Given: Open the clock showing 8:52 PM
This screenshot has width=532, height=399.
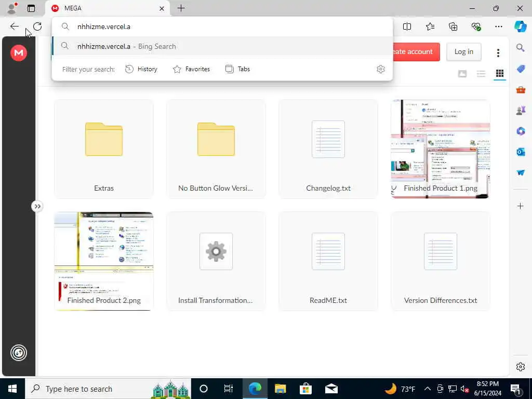Looking at the screenshot, I should (x=487, y=389).
